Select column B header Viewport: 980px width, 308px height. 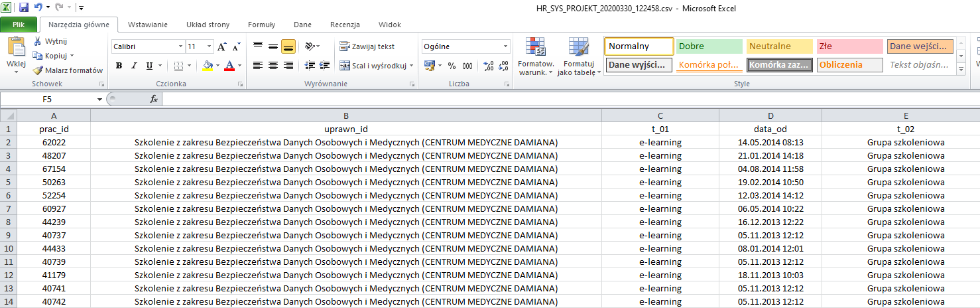[346, 116]
